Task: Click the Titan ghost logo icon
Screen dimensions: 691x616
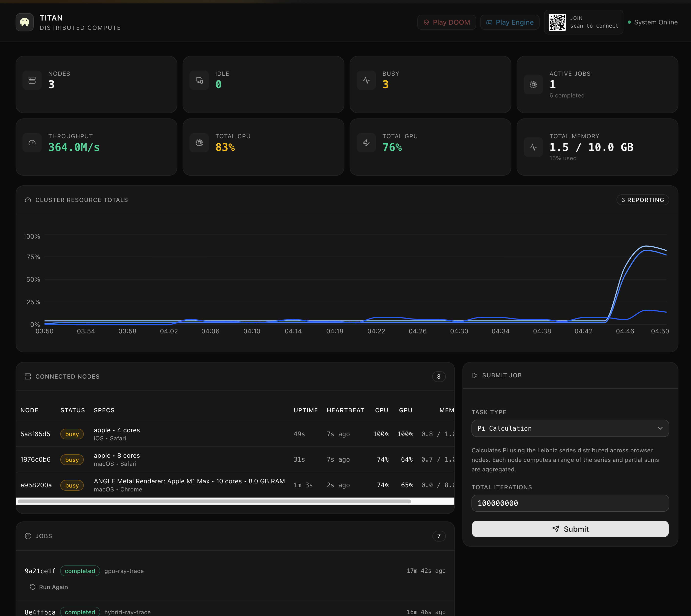Action: point(24,22)
